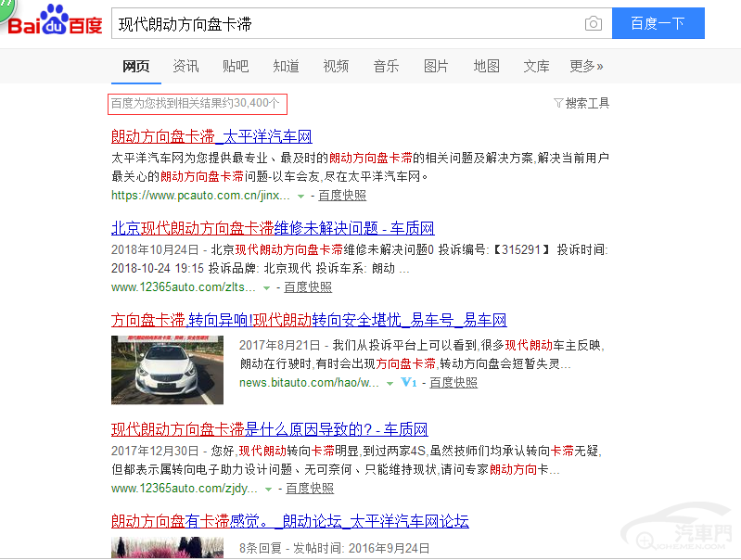Open the news.bitauto.com result URL
Viewport: 741px width, 560px height.
coord(309,382)
